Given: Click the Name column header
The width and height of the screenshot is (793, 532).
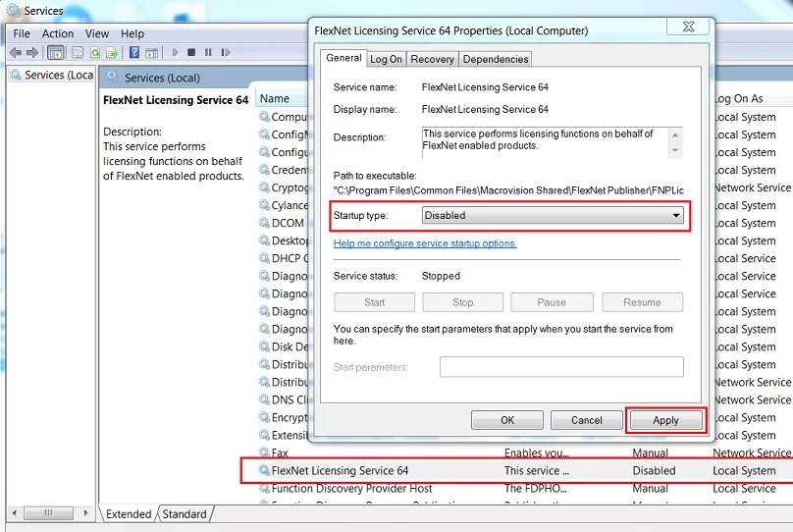Looking at the screenshot, I should click(x=283, y=98).
